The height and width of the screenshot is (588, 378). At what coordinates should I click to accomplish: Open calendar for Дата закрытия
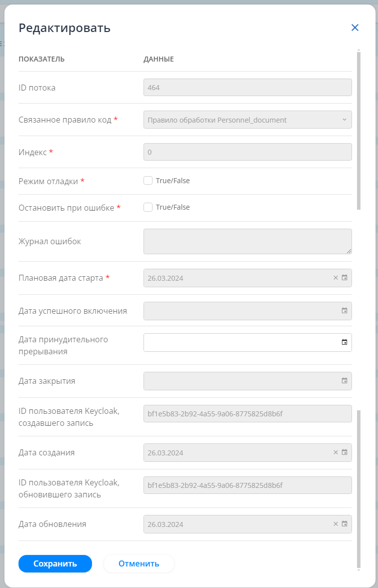pyautogui.click(x=344, y=381)
